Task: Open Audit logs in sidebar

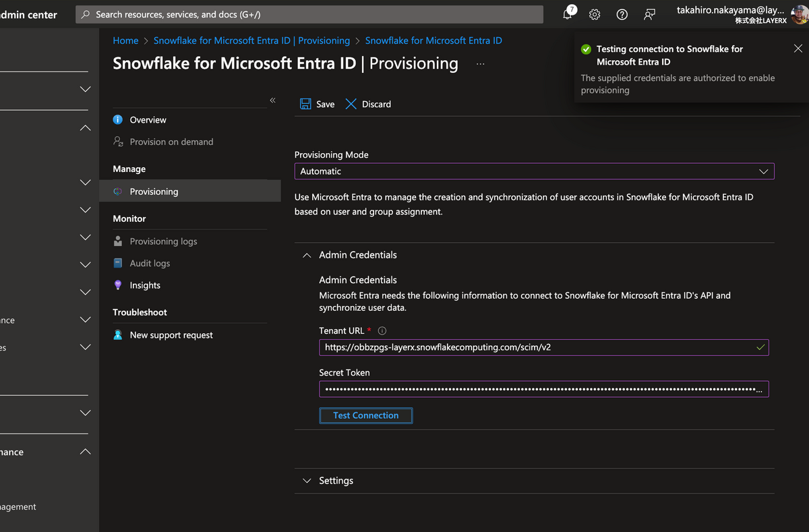Action: pyautogui.click(x=150, y=264)
